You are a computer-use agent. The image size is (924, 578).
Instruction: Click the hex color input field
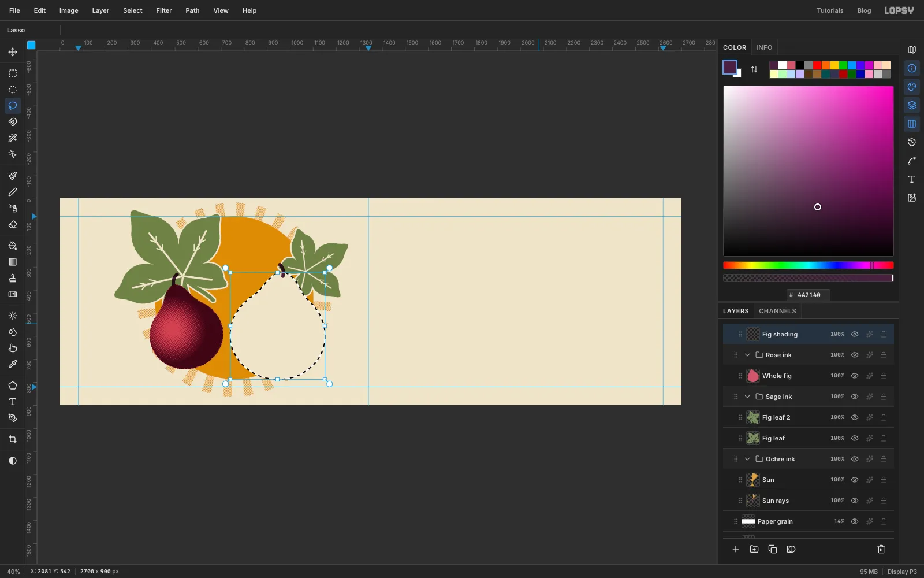click(x=808, y=295)
